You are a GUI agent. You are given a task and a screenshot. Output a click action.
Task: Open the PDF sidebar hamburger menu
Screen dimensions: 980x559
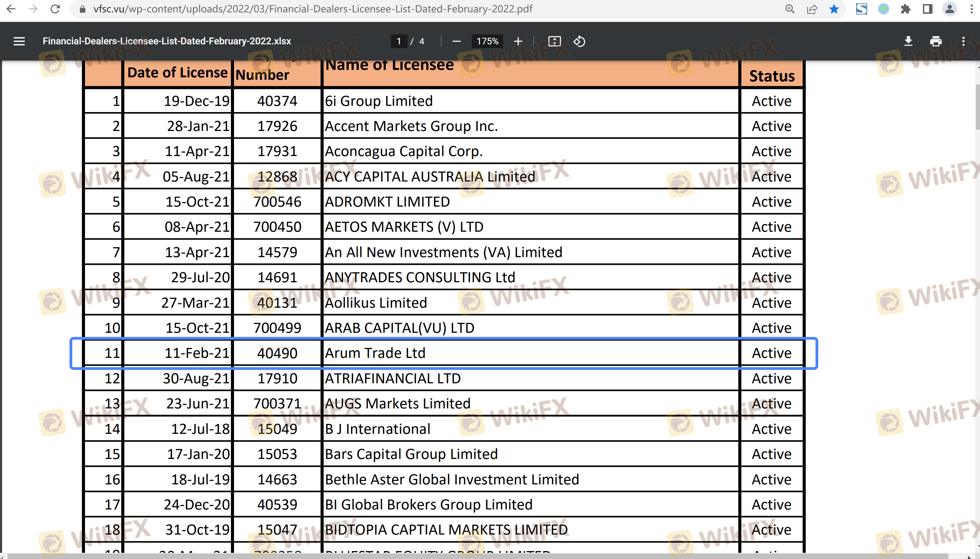19,41
